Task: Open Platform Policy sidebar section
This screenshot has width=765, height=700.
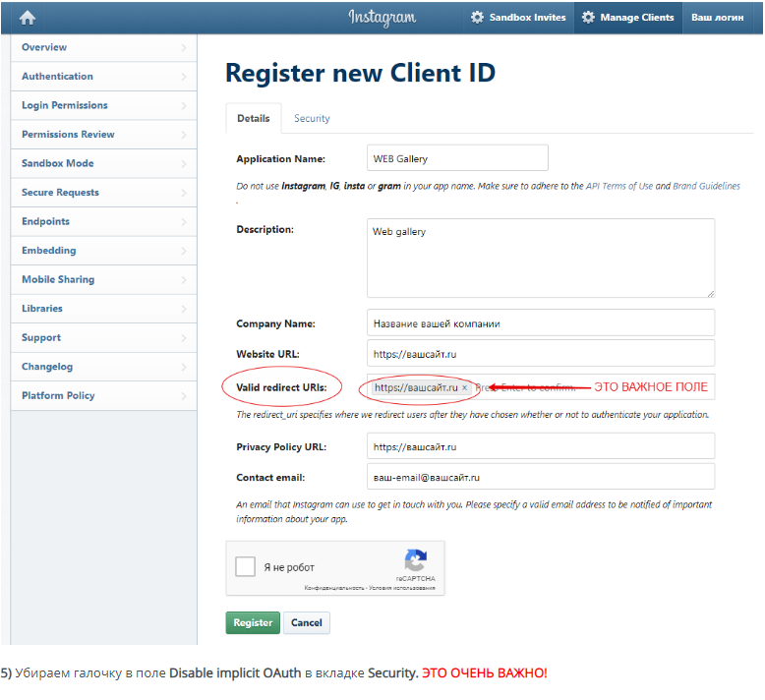Action: tap(104, 395)
